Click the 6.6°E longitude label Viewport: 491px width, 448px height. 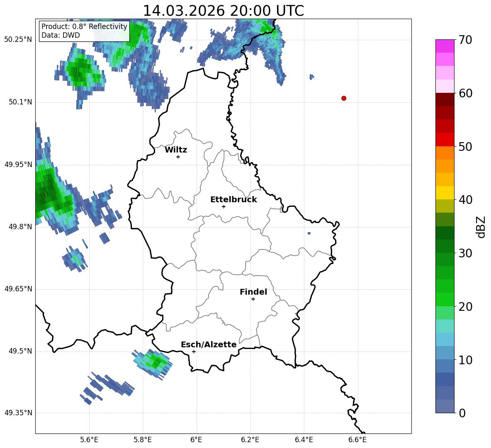pyautogui.click(x=357, y=440)
